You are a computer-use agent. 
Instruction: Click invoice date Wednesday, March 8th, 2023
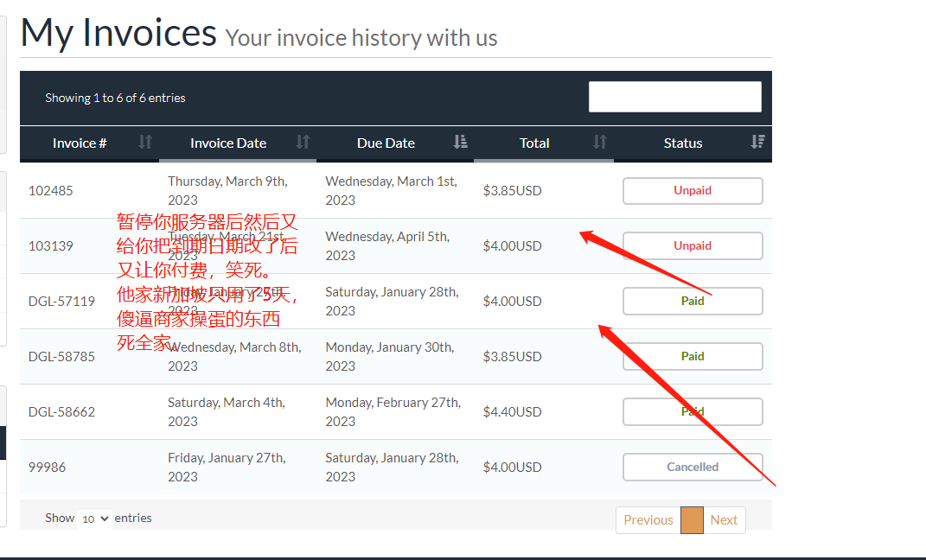[234, 356]
